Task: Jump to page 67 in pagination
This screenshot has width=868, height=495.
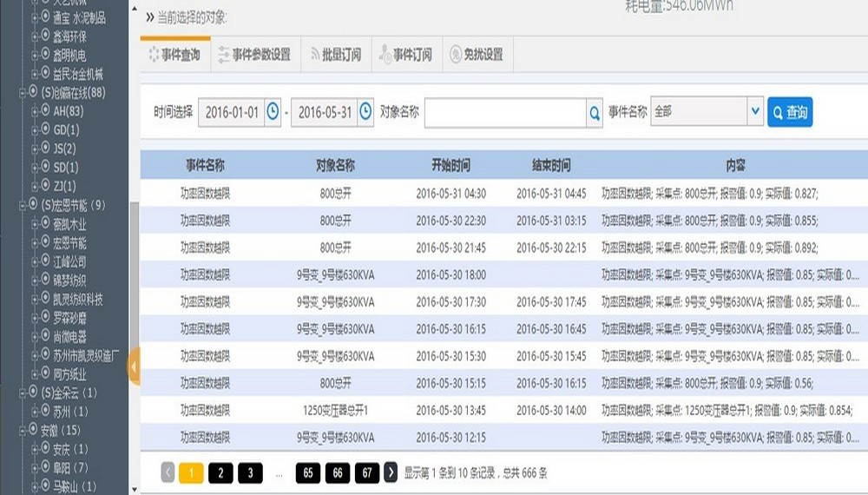Action: pyautogui.click(x=367, y=472)
